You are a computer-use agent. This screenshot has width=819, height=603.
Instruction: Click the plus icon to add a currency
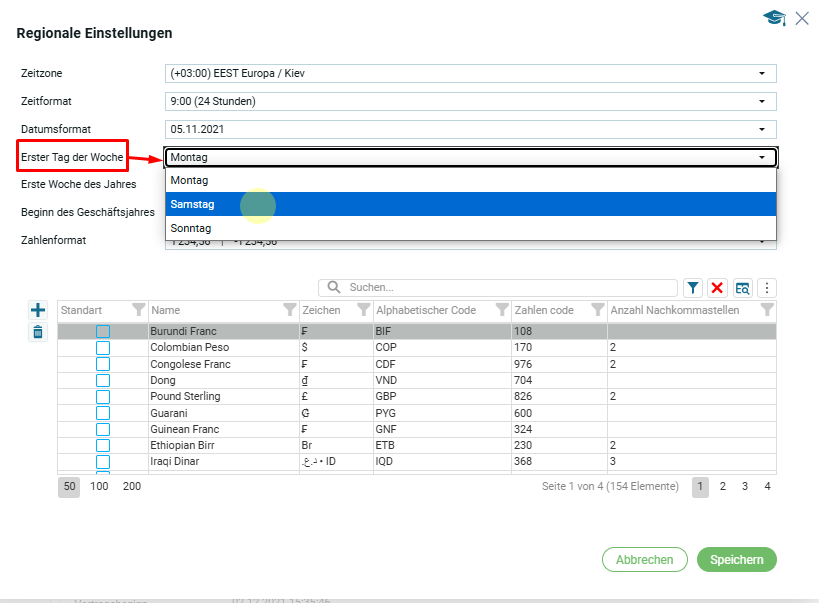(38, 311)
